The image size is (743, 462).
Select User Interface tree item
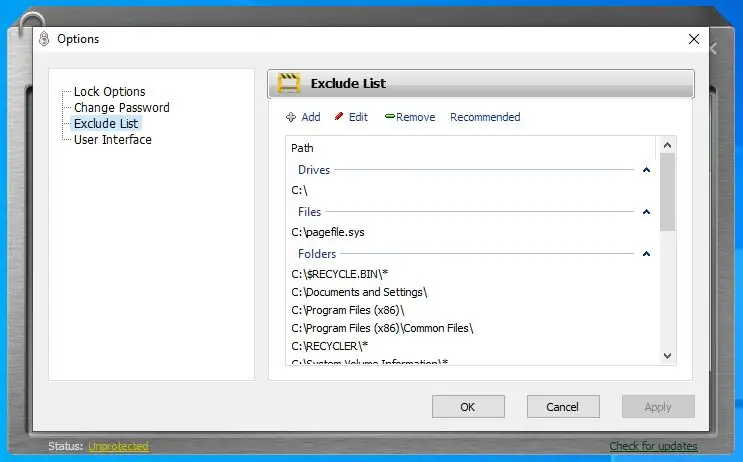(112, 140)
